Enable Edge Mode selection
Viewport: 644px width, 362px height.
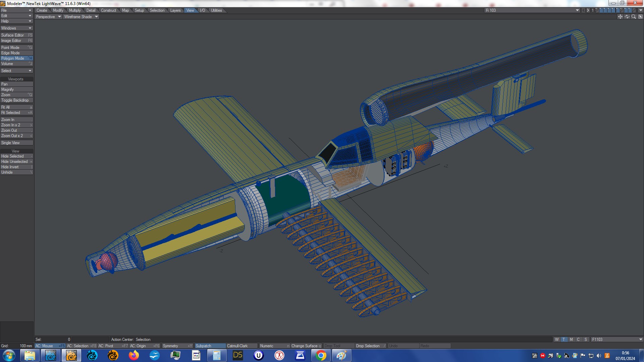click(x=17, y=53)
